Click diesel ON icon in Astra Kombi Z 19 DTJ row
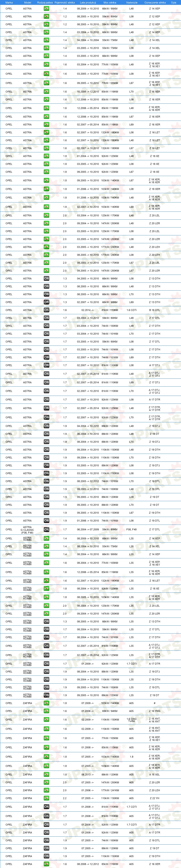This screenshot has width=181, height=868. pos(47,672)
